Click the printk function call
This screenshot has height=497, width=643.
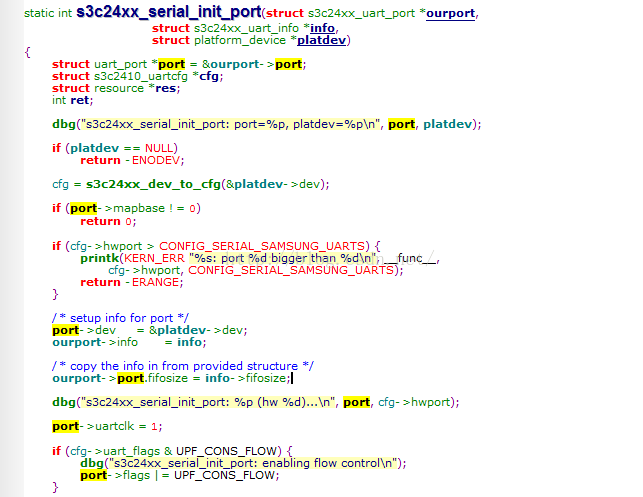pos(100,258)
